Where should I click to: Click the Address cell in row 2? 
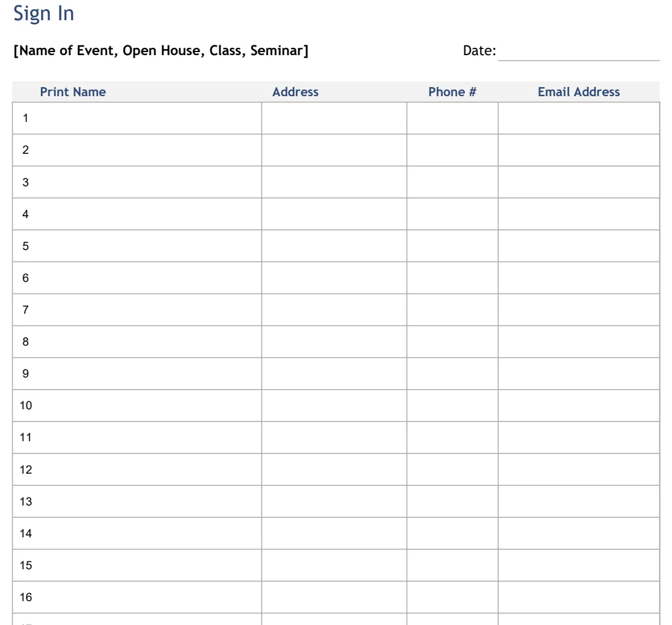334,150
